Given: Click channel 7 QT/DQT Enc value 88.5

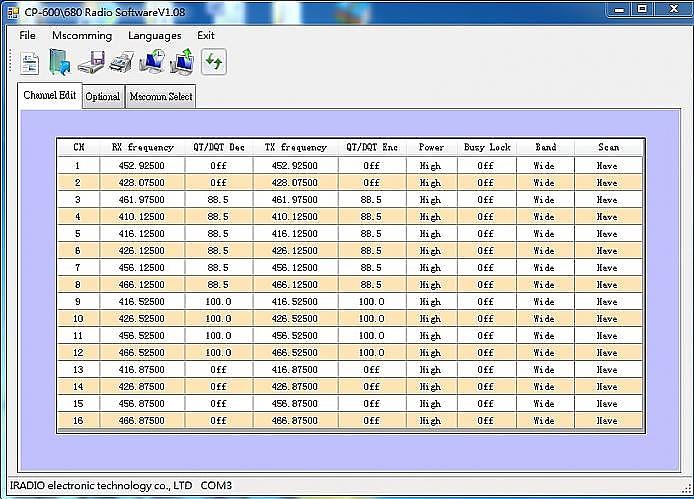Looking at the screenshot, I should point(372,267).
